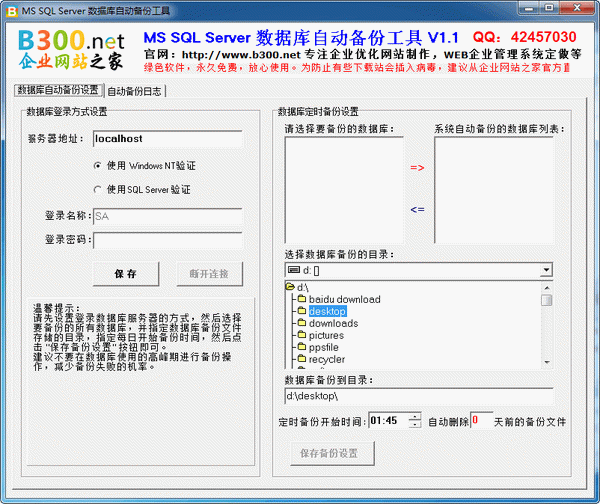This screenshot has width=600, height=504.
Task: Click the 保存 button
Action: (x=126, y=274)
